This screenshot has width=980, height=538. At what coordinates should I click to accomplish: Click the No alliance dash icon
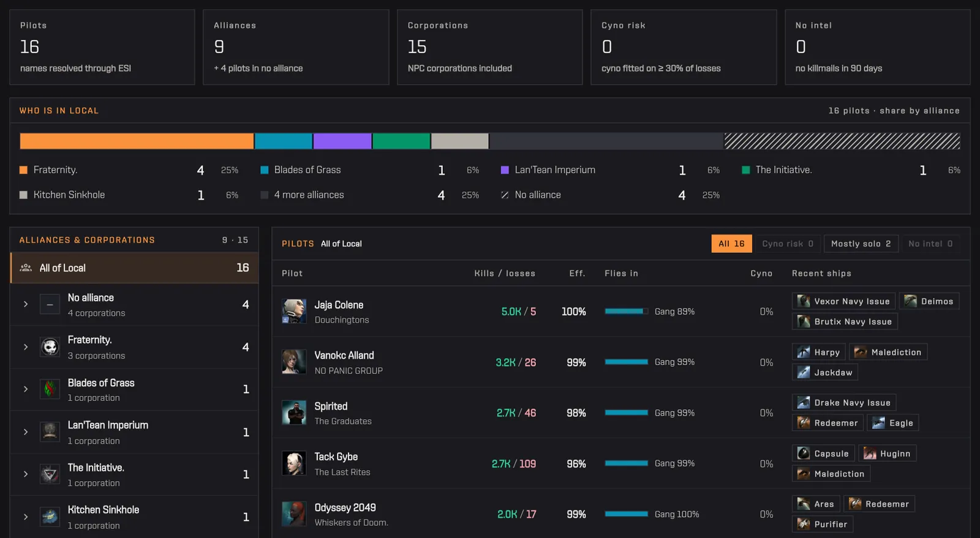coord(50,304)
